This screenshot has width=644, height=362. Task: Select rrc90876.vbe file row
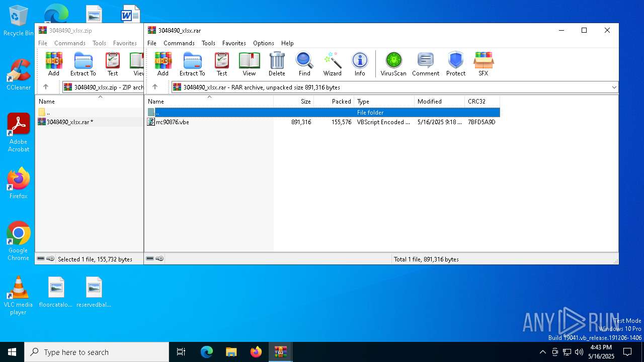[323, 122]
